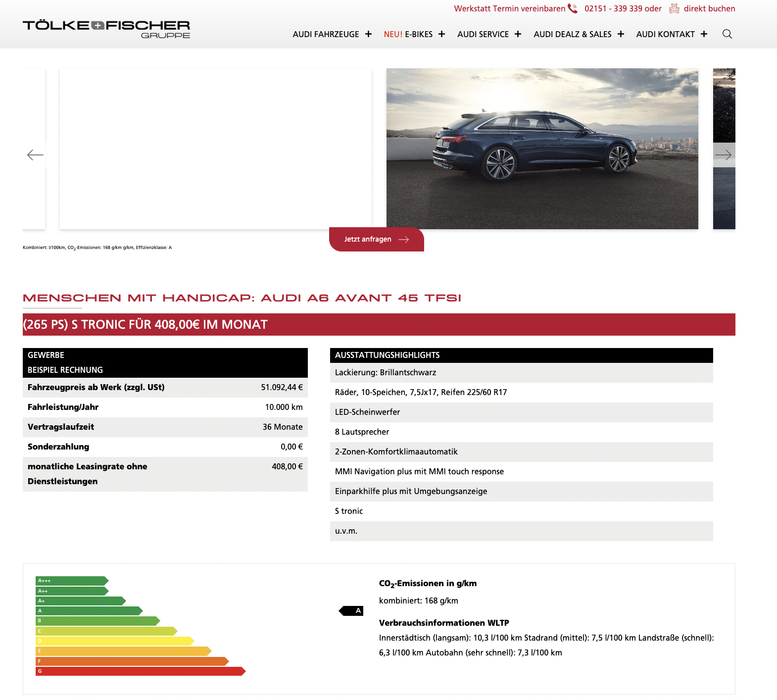
Task: Click the 2-Zonen-Komfortklimaautomatik row
Action: 522,452
